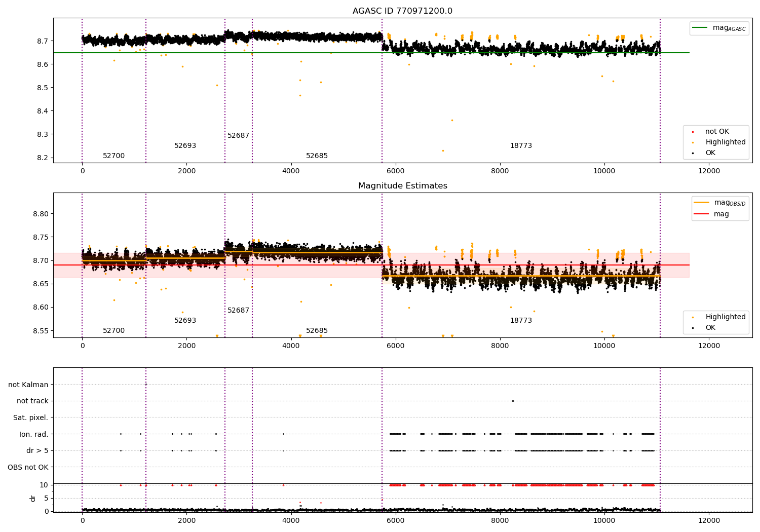Screen dimensions: 760x532
Task: Click label 18773 in Magnitude Estimates panel
Action: pyautogui.click(x=521, y=321)
